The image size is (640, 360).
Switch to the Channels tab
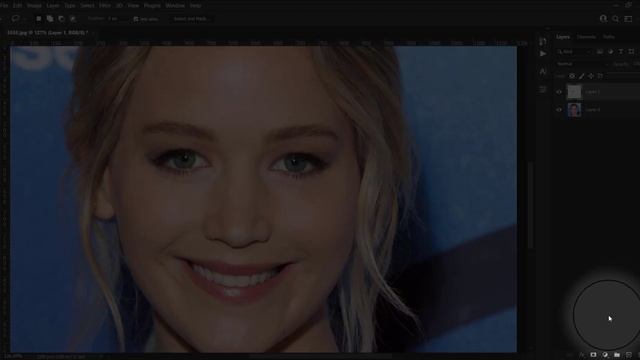tap(586, 37)
